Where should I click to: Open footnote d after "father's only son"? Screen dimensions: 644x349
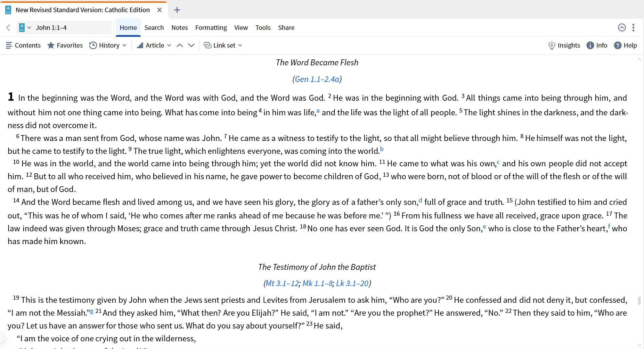coord(420,200)
